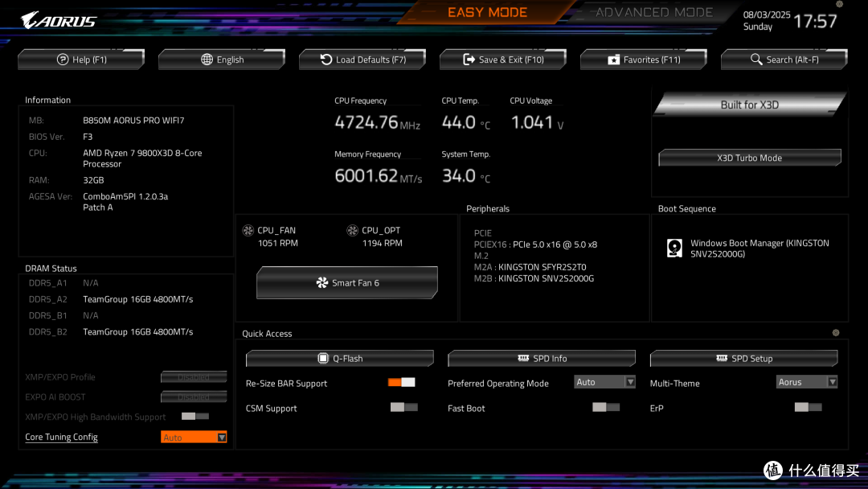Click the date 08/03/2025
This screenshot has height=489, width=868.
767,15
